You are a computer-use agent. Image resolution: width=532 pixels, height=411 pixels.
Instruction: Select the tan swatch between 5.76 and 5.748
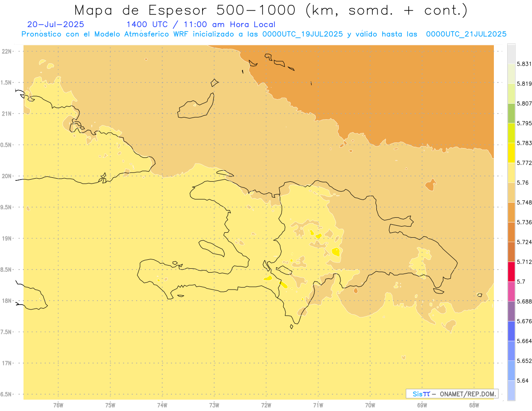pyautogui.click(x=511, y=192)
